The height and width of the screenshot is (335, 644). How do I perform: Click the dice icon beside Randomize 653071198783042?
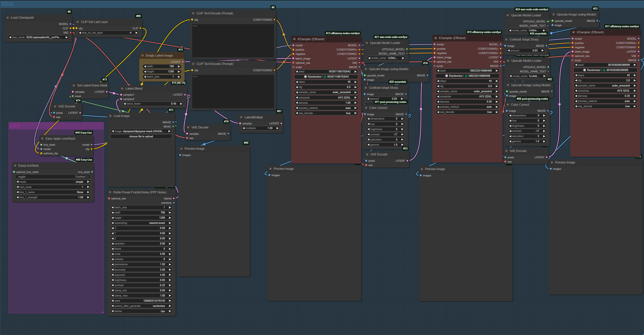tap(305, 77)
